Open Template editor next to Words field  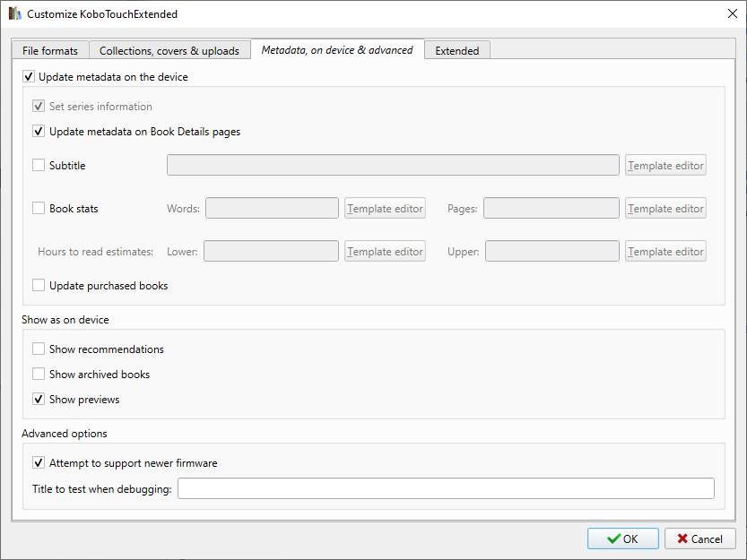click(385, 209)
